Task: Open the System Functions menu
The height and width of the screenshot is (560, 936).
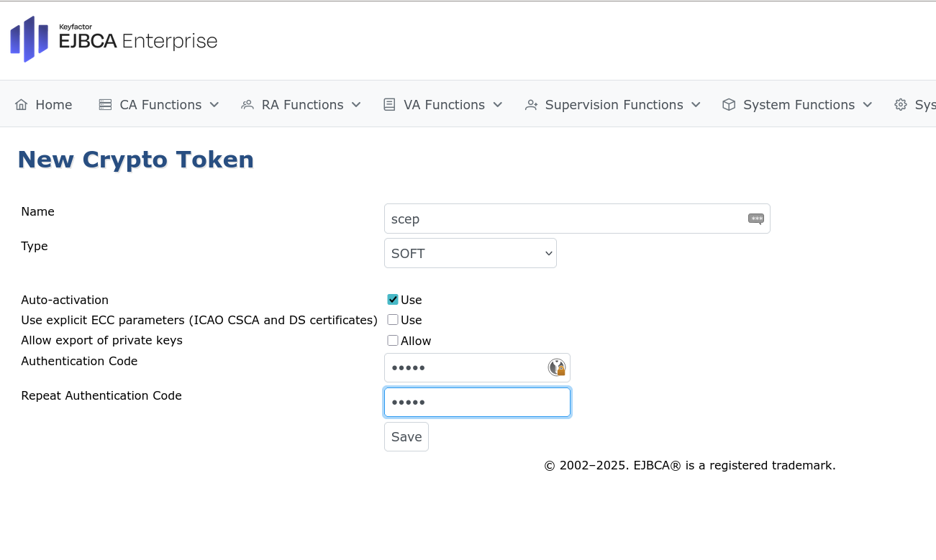Action: [797, 104]
